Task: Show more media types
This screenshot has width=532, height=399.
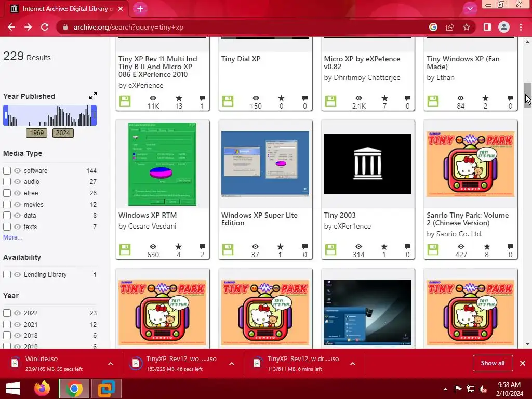Action: 12,237
